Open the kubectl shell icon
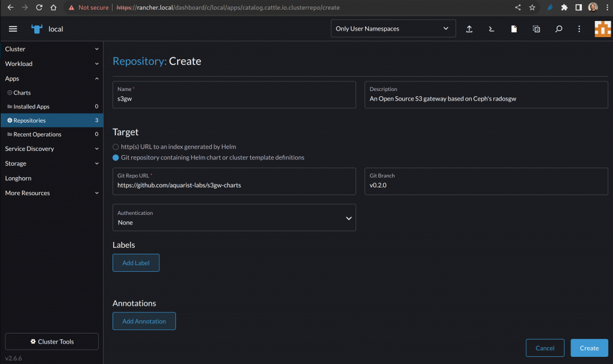Viewport: 613px width, 364px height. [x=491, y=29]
